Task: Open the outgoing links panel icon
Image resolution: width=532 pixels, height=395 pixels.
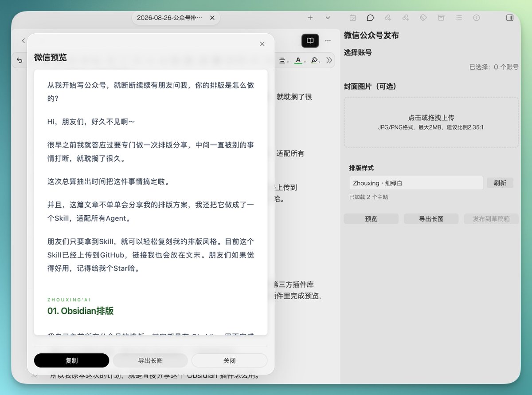Action: coord(406,18)
